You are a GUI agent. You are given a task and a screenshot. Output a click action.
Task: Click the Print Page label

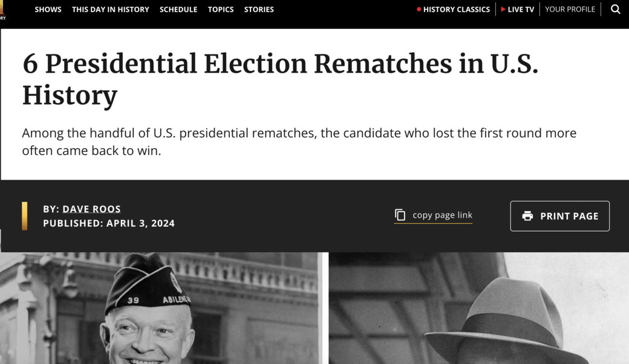pyautogui.click(x=569, y=216)
